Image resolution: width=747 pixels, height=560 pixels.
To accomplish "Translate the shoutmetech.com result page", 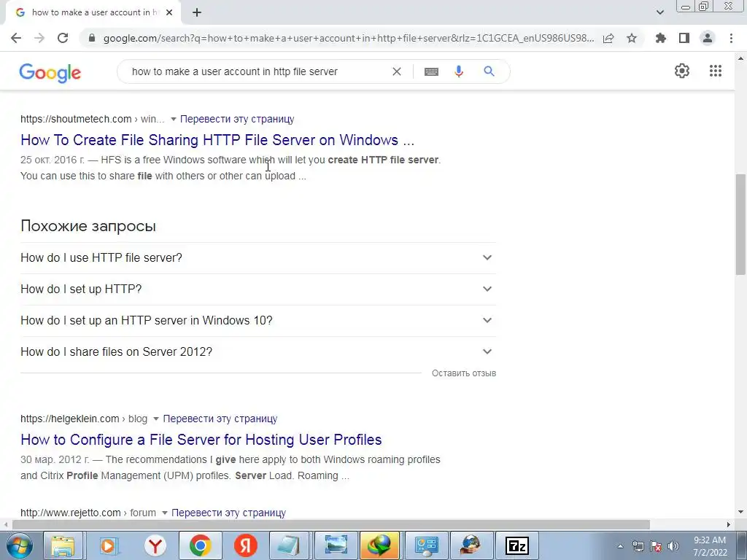I will 237,119.
